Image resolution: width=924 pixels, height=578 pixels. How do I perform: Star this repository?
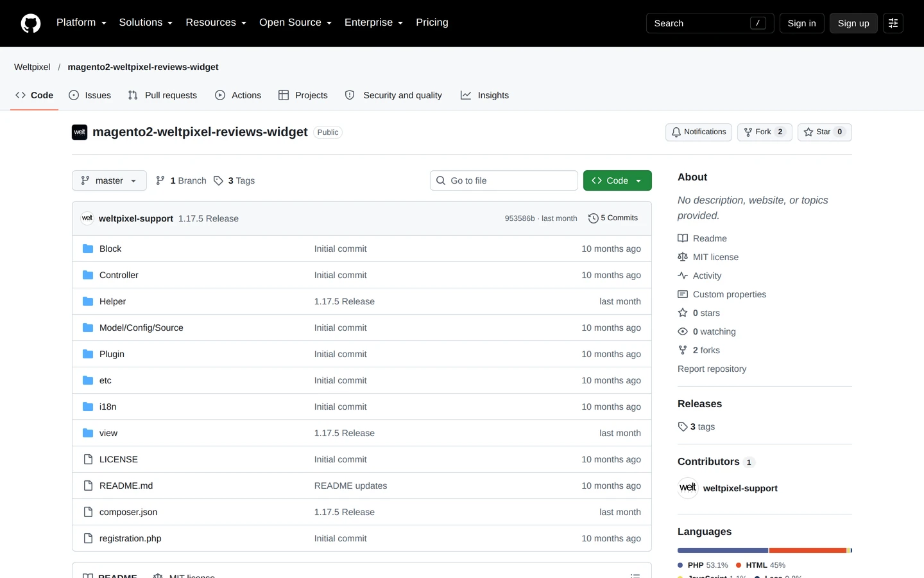(x=825, y=132)
